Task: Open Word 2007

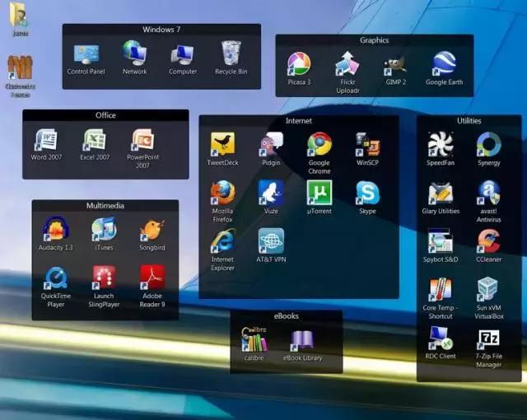Action: pyautogui.click(x=46, y=142)
